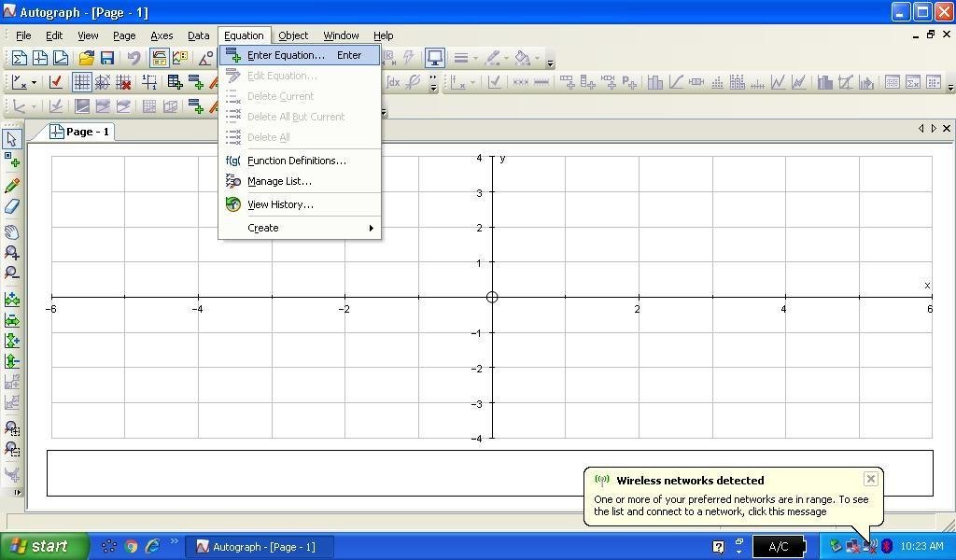Click the angle units icon
Image resolution: width=956 pixels, height=560 pixels.
205,58
